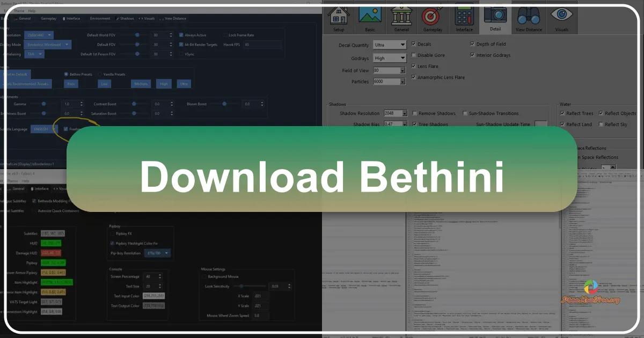Enable the Disable Gore checkbox

point(414,55)
